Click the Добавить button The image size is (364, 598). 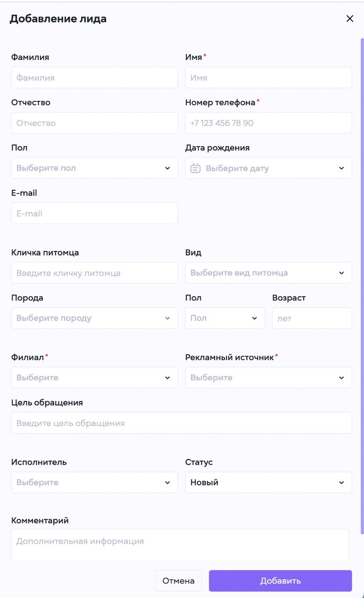pos(280,581)
